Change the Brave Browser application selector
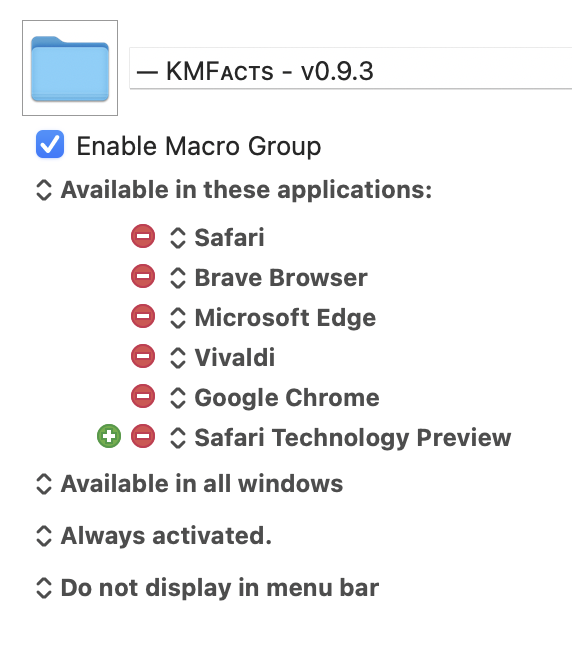The width and height of the screenshot is (572, 660). pos(269,277)
